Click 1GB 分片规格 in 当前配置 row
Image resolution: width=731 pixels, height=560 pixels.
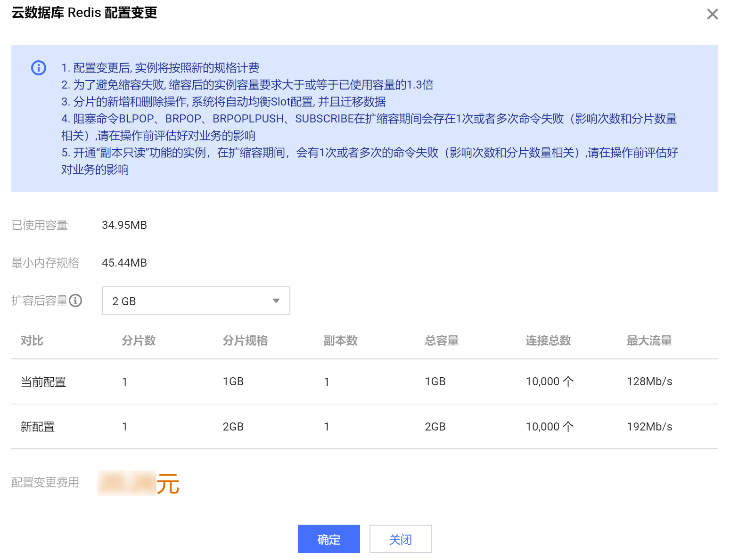click(233, 381)
